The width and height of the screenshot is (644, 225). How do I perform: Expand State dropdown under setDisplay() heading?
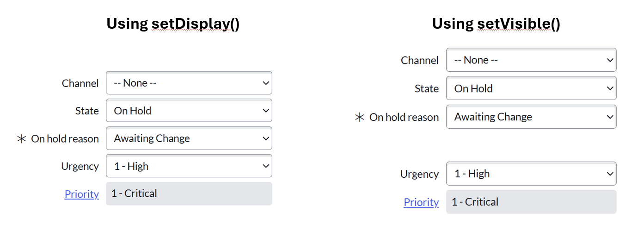pos(189,111)
